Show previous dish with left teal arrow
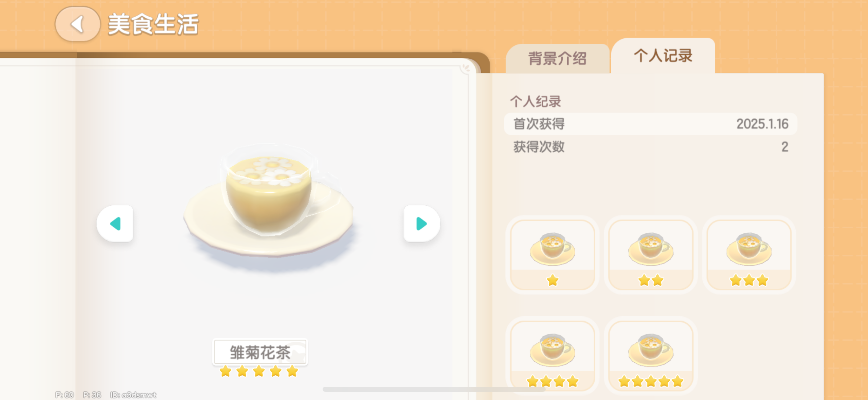Image resolution: width=868 pixels, height=400 pixels. (115, 223)
